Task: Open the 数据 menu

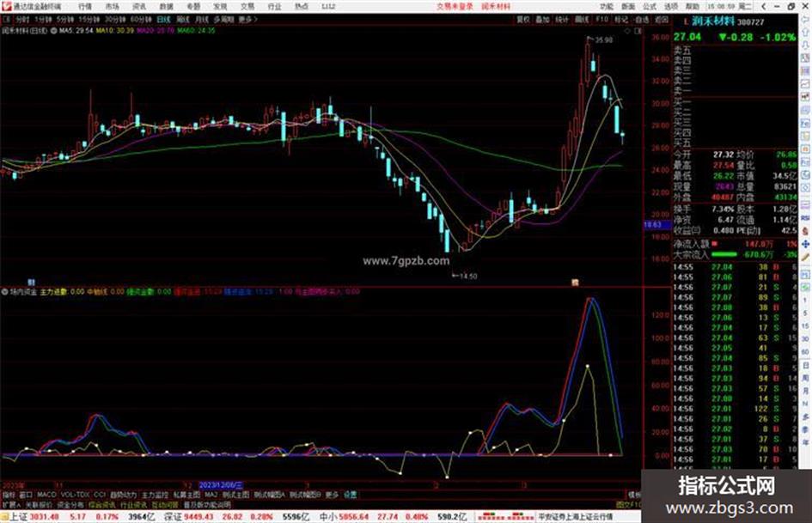Action: click(x=166, y=6)
